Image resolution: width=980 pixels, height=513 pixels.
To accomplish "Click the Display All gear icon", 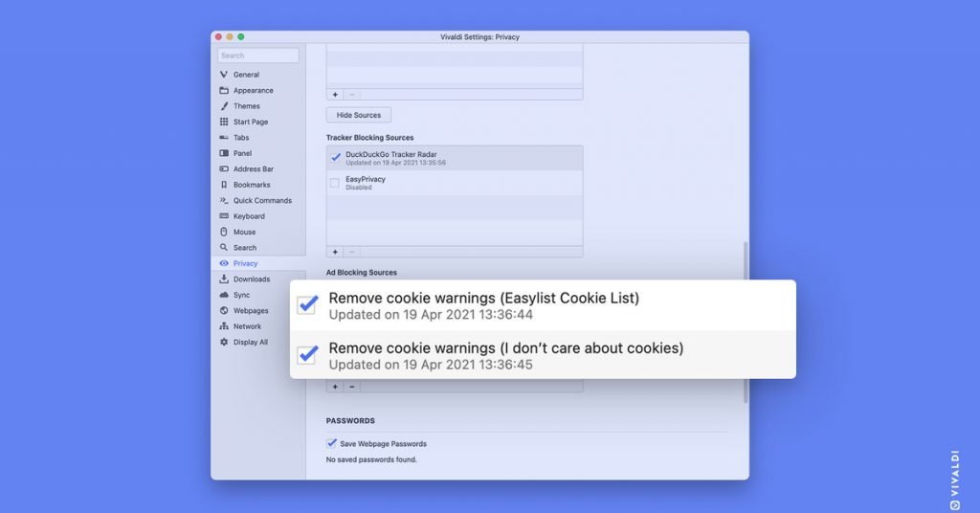I will pos(224,342).
